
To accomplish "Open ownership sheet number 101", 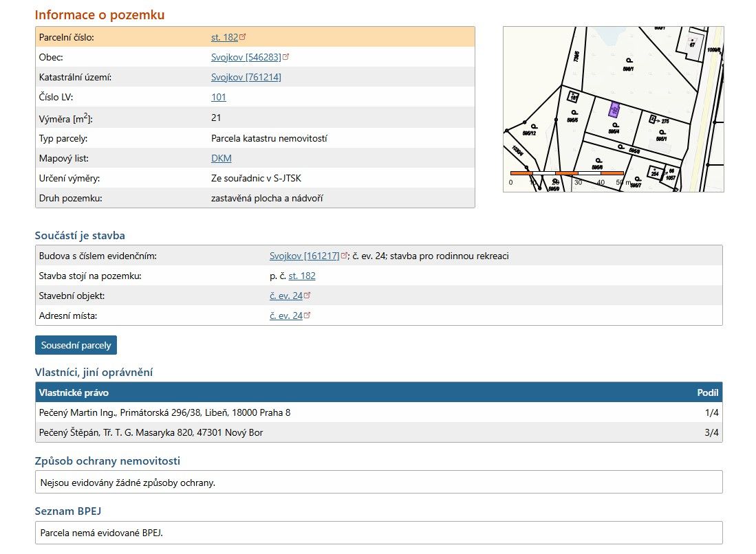I will [x=218, y=97].
